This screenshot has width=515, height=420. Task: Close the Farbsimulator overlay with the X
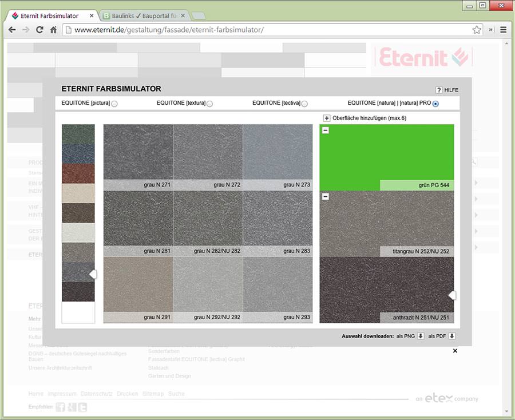click(455, 351)
